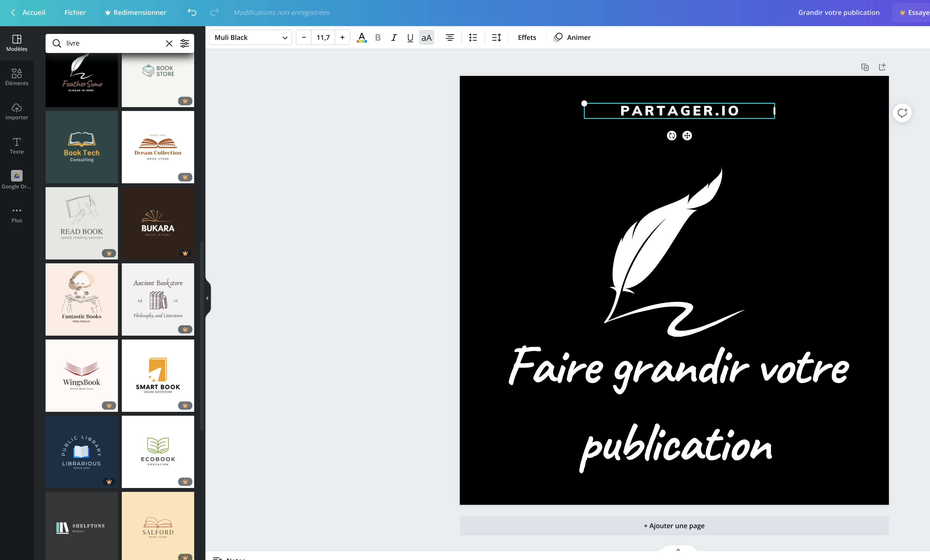
Task: Choose the Fantastic Books template
Action: [82, 299]
